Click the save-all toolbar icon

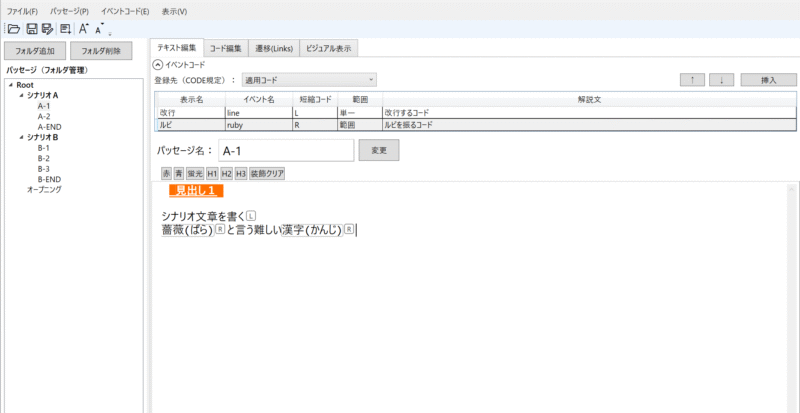pyautogui.click(x=46, y=29)
